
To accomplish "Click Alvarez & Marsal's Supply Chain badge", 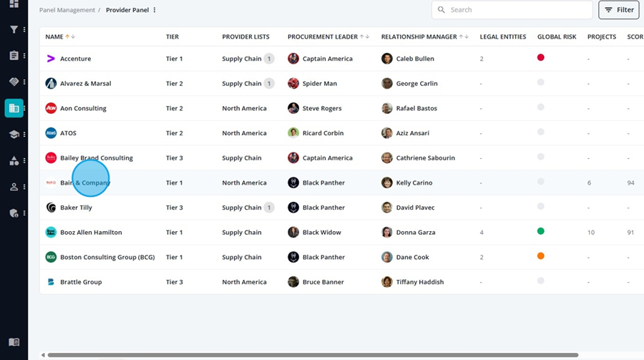I will tap(269, 84).
